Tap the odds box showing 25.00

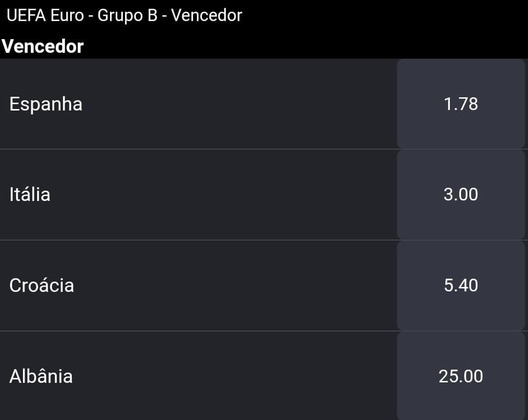coord(461,376)
